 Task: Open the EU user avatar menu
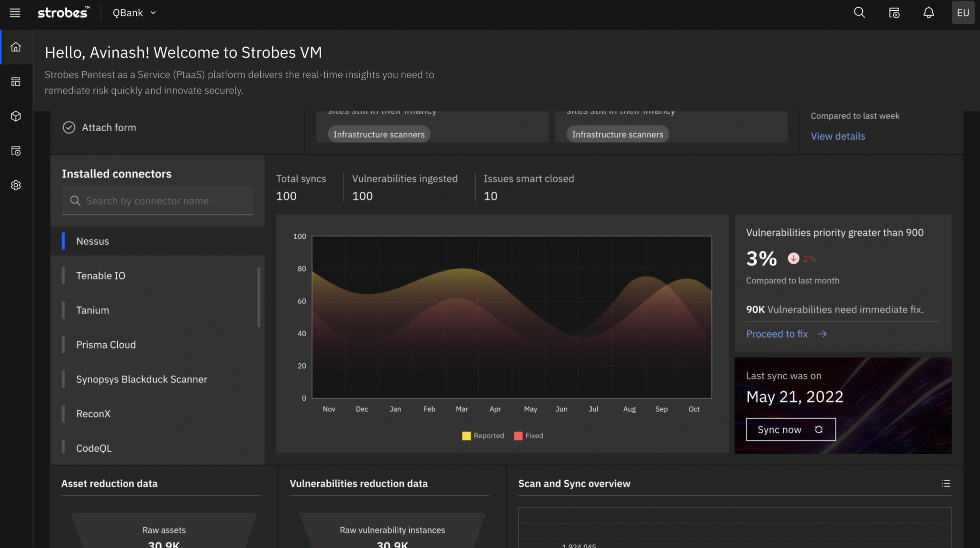pyautogui.click(x=963, y=12)
